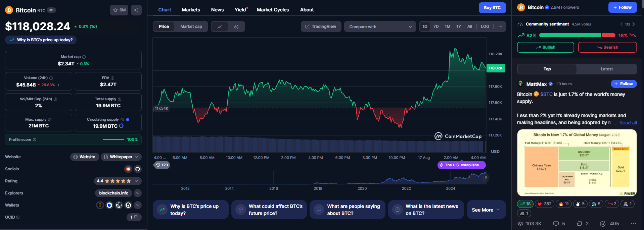The height and width of the screenshot is (230, 644).
Task: Click the Profile score 100% progress bar
Action: [x=113, y=139]
